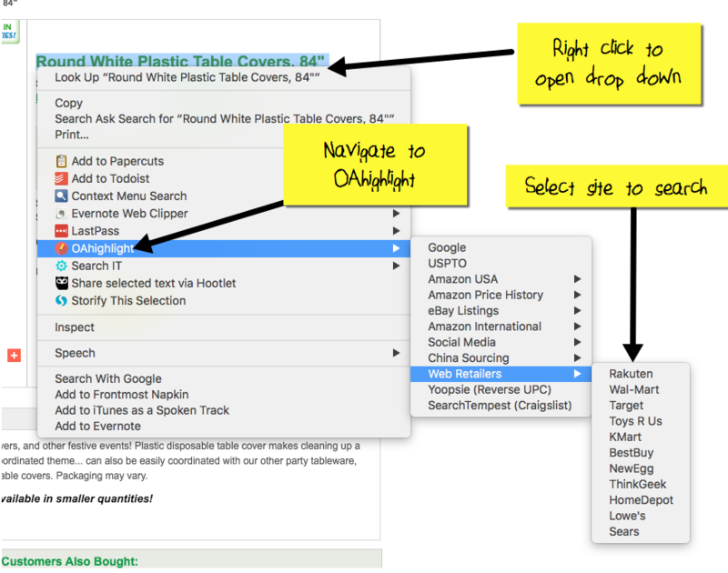The width and height of the screenshot is (728, 573).
Task: Expand the Search IT submenu arrow
Action: pyautogui.click(x=396, y=266)
